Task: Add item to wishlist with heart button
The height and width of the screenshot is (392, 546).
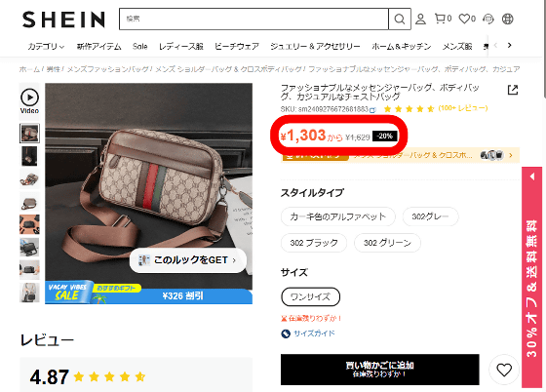Action: click(503, 370)
